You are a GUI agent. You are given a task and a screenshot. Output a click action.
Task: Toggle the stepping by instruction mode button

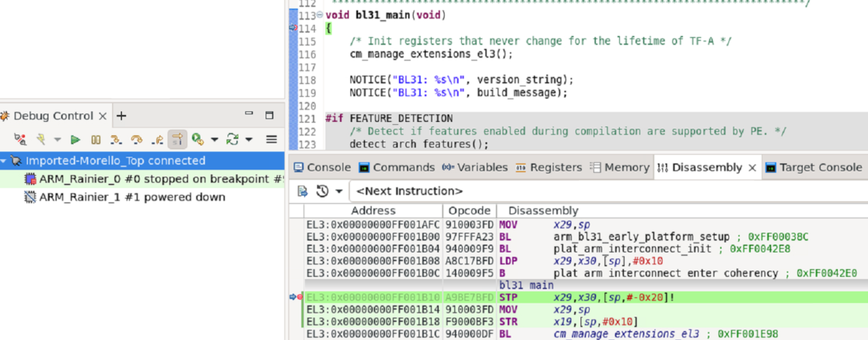pyautogui.click(x=177, y=140)
